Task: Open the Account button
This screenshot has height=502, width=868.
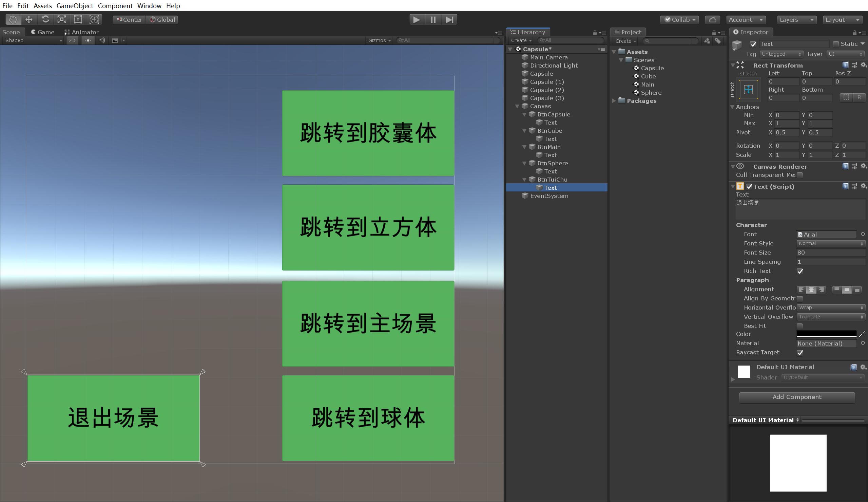Action: (746, 20)
